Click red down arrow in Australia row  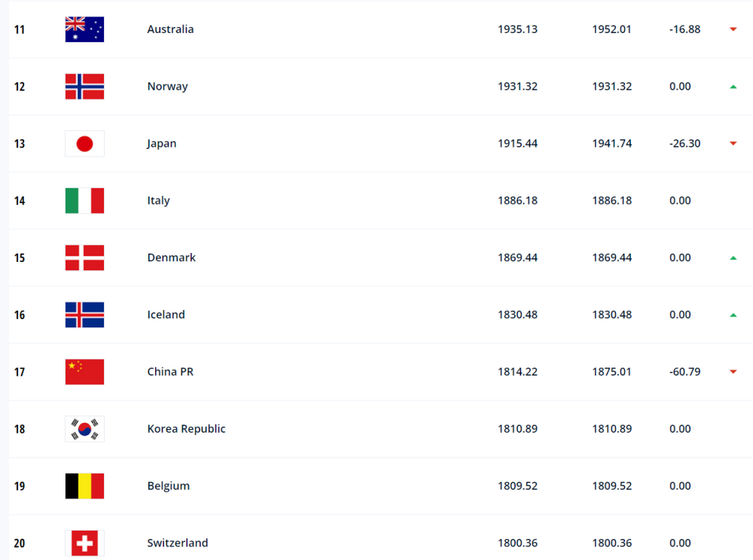tap(733, 29)
